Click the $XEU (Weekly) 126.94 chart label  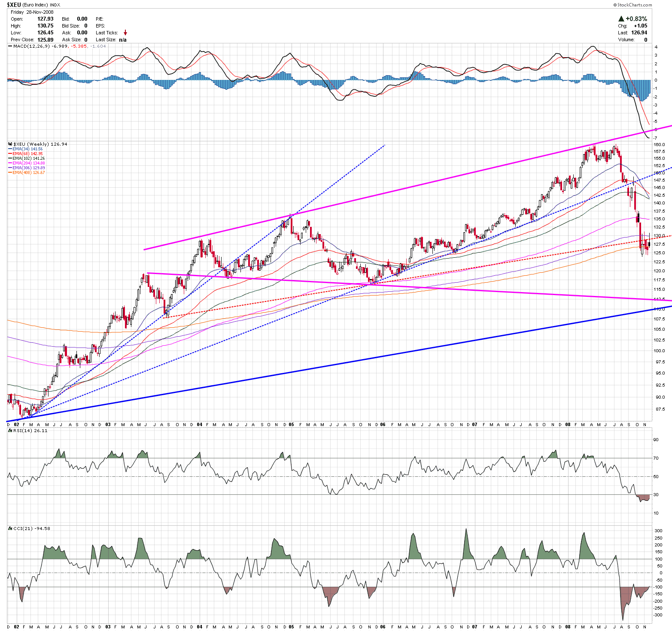point(40,144)
